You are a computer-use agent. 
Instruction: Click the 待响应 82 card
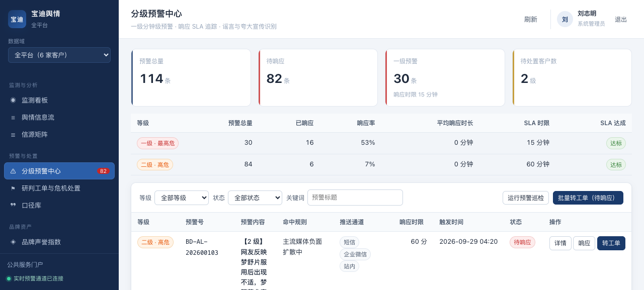click(x=318, y=77)
